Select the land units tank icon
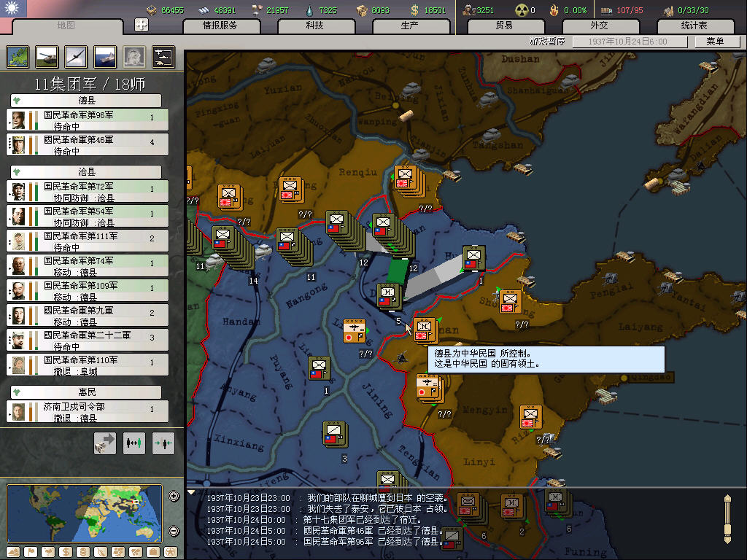Viewport: 747px width, 560px height. click(x=47, y=56)
